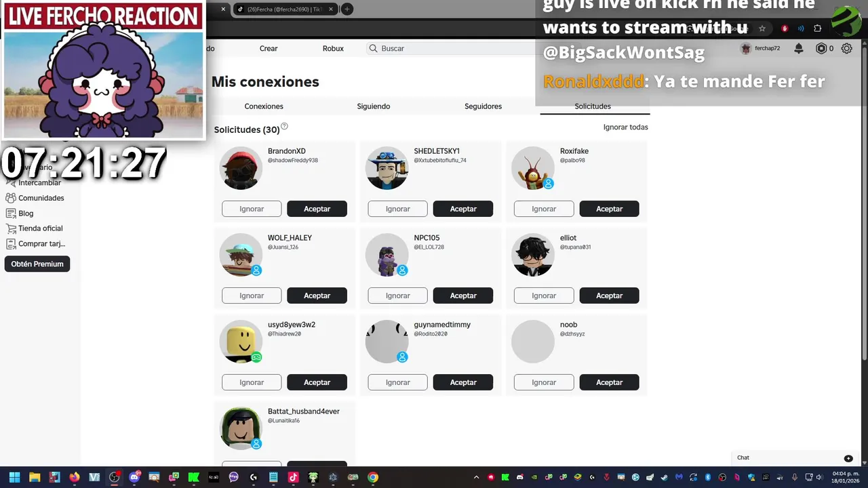Open the Roblox settings gear
The image size is (868, 488).
(846, 48)
